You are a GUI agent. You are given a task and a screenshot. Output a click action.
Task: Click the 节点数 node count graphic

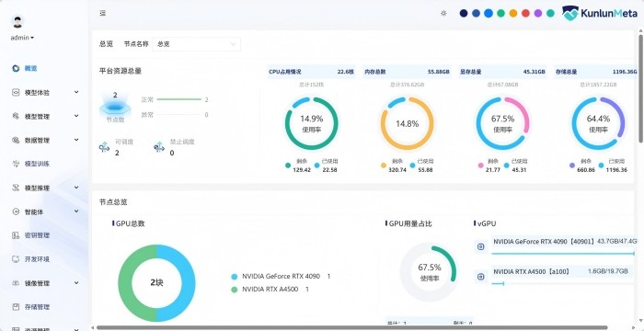point(115,108)
